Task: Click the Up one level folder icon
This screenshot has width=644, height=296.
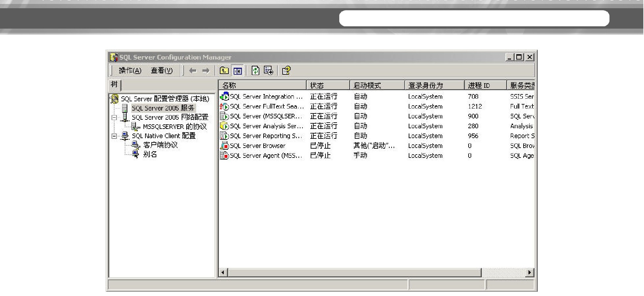Action: (x=224, y=70)
